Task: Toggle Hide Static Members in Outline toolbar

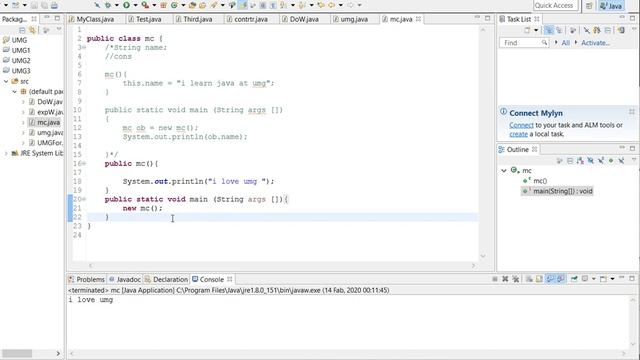Action: click(601, 160)
